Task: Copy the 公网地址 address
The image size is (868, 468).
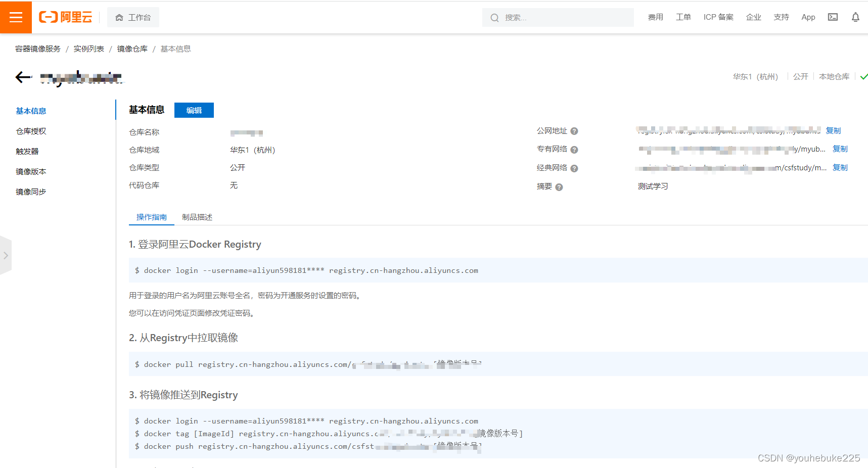Action: click(x=833, y=131)
